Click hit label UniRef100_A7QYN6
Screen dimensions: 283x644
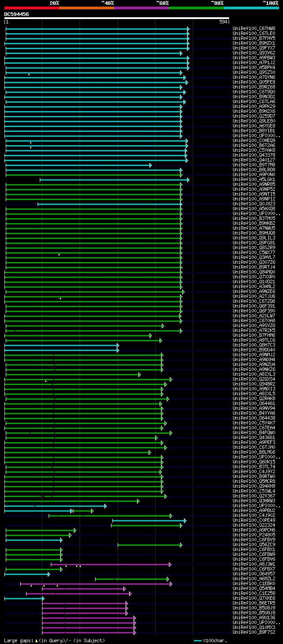pyautogui.click(x=254, y=77)
